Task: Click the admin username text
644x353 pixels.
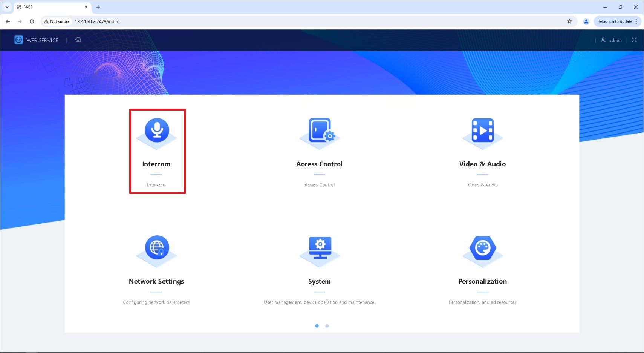Action: [615, 40]
